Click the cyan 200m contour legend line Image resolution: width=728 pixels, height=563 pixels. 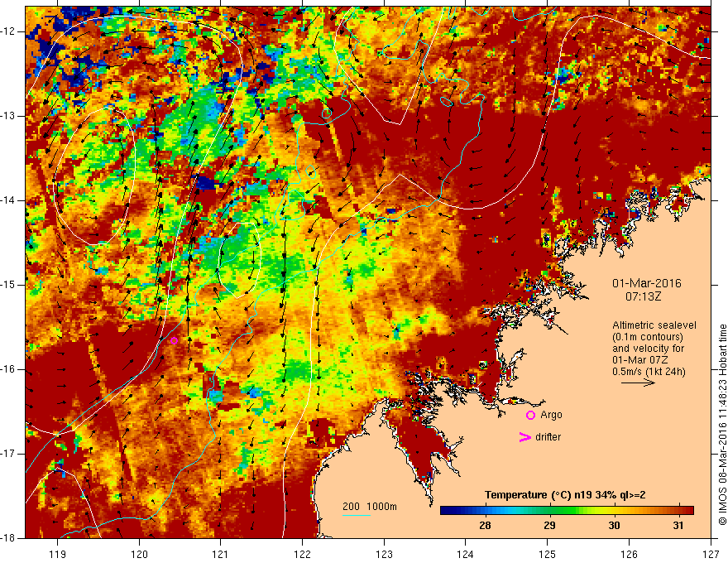[x=356, y=516]
